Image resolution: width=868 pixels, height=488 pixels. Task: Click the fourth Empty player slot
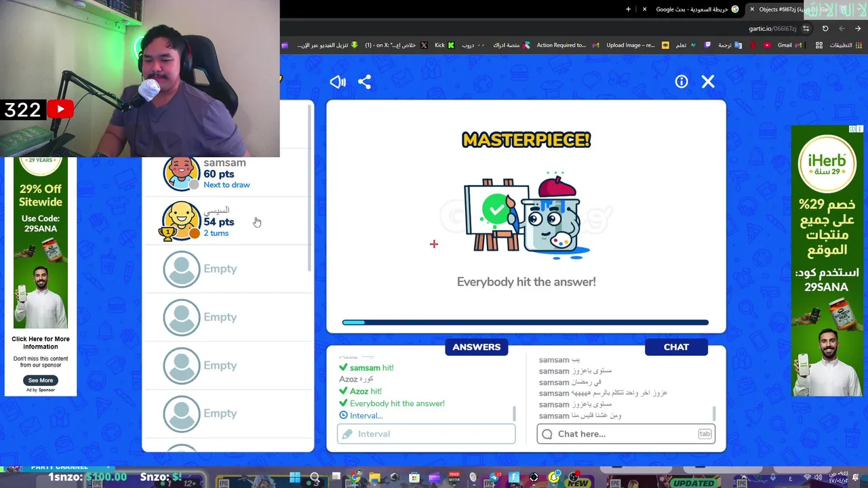227,413
